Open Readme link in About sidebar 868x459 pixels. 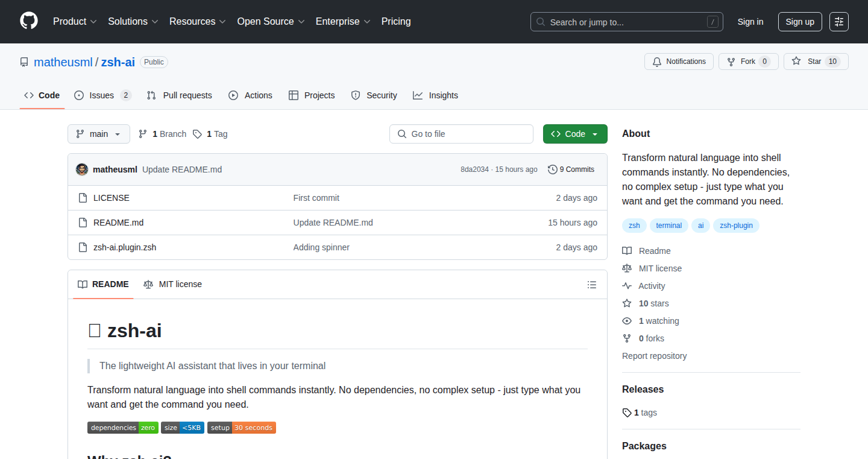coord(646,251)
